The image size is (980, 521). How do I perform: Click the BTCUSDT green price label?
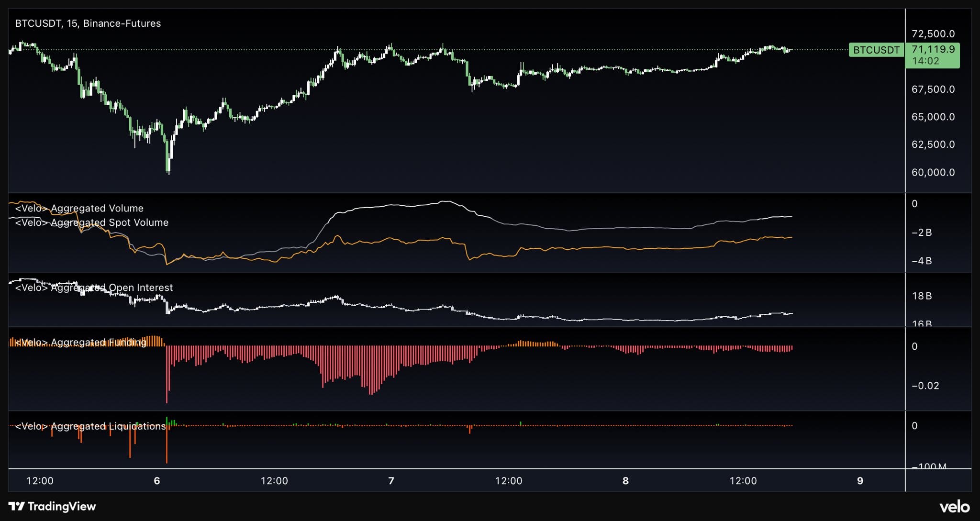(876, 50)
